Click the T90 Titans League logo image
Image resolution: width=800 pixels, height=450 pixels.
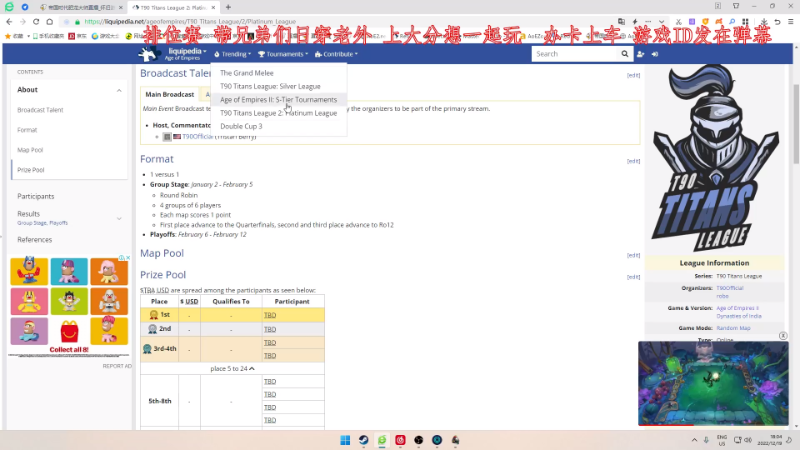pyautogui.click(x=714, y=158)
